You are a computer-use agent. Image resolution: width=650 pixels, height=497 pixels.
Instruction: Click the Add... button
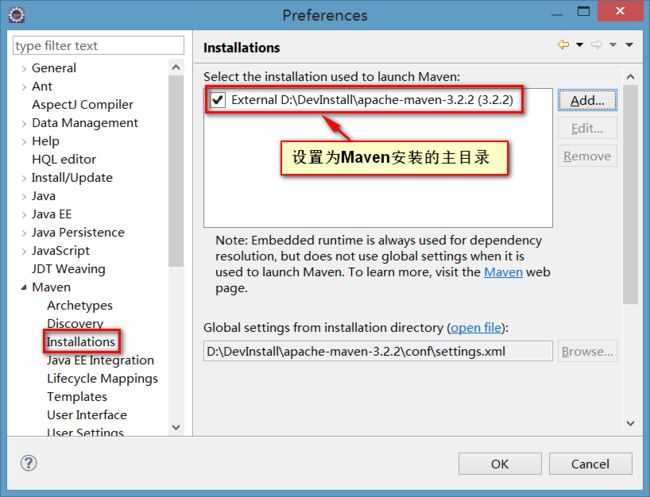tap(587, 100)
